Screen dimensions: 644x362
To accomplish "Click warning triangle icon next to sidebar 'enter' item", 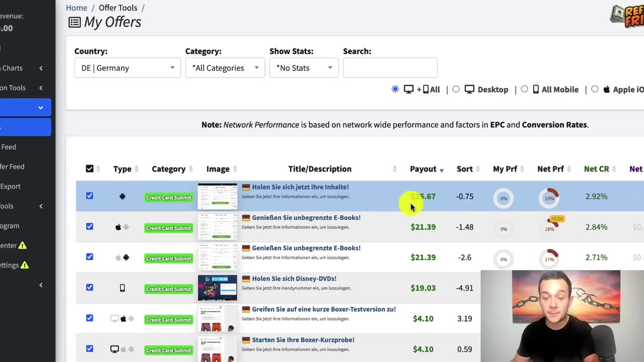I will 23,245.
